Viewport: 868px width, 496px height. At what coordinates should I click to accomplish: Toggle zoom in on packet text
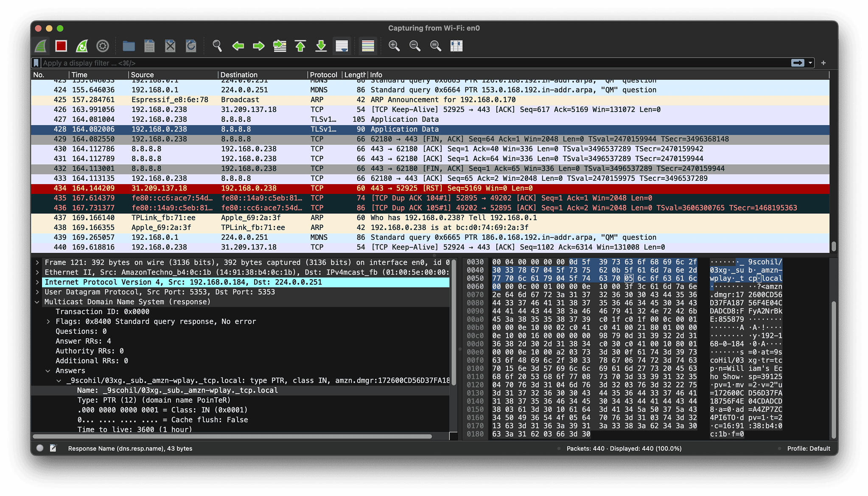point(394,46)
